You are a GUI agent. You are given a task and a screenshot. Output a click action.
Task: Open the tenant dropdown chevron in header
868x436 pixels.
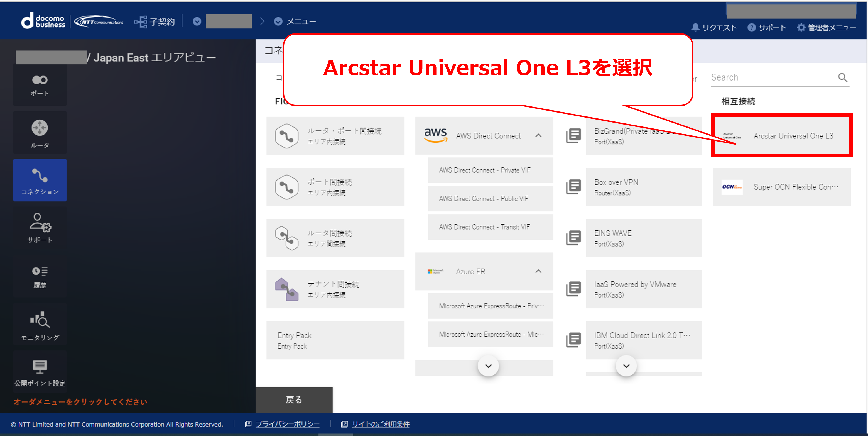click(x=197, y=21)
